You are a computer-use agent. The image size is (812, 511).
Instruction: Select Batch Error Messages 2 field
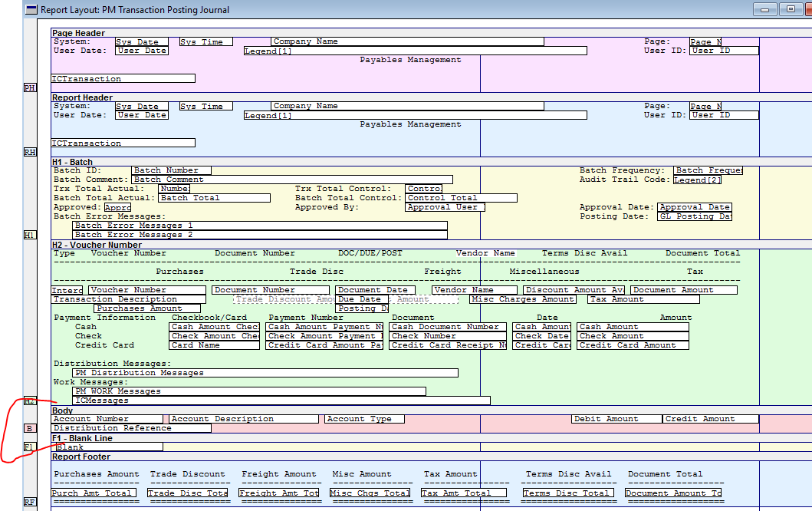click(x=260, y=235)
